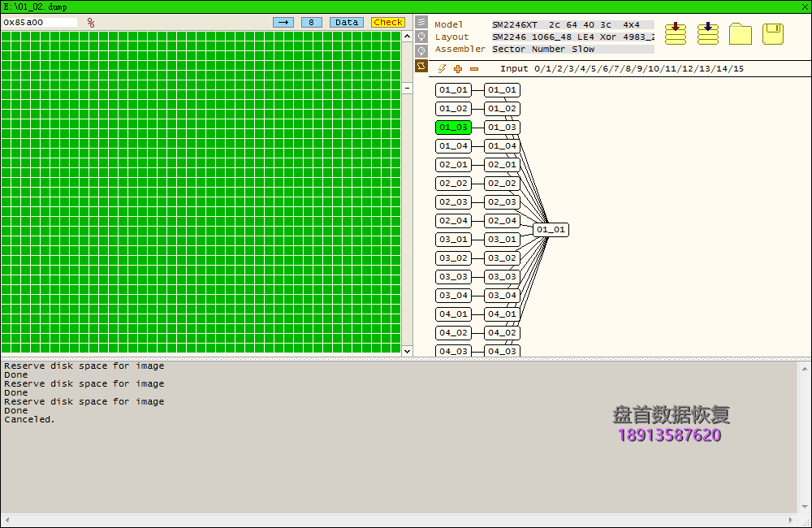Select the Layout value SM2246 1066_48 field

tap(572, 37)
